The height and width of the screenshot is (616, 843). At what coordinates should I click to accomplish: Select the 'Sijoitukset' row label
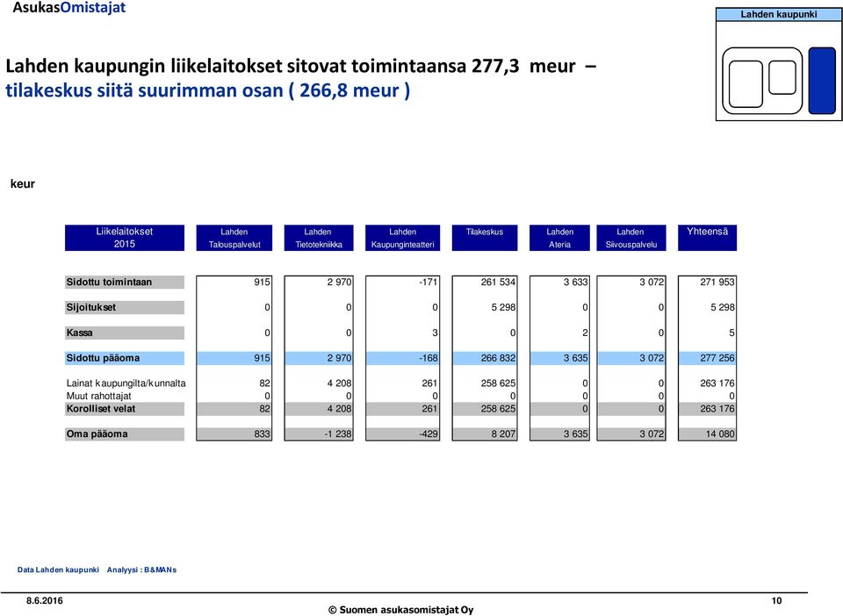click(x=124, y=307)
